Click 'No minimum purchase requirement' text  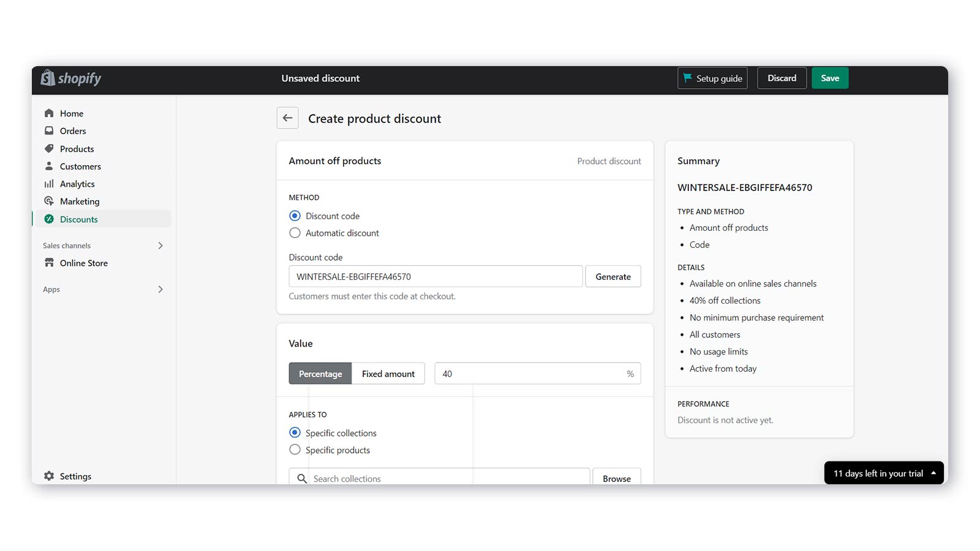pos(756,318)
